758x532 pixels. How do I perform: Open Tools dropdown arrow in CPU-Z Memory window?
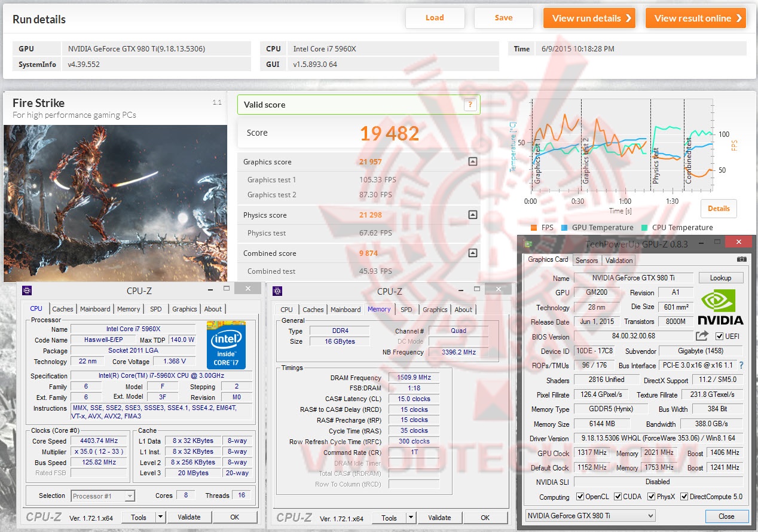[411, 518]
